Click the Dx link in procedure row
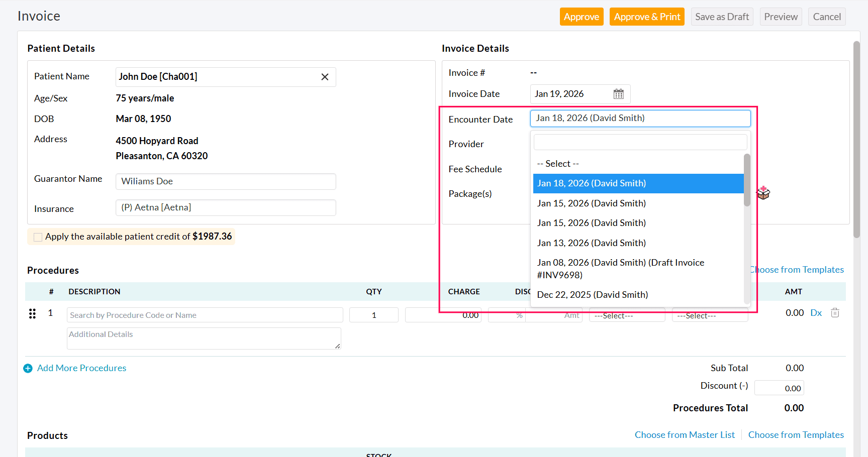The height and width of the screenshot is (457, 868). [x=816, y=313]
